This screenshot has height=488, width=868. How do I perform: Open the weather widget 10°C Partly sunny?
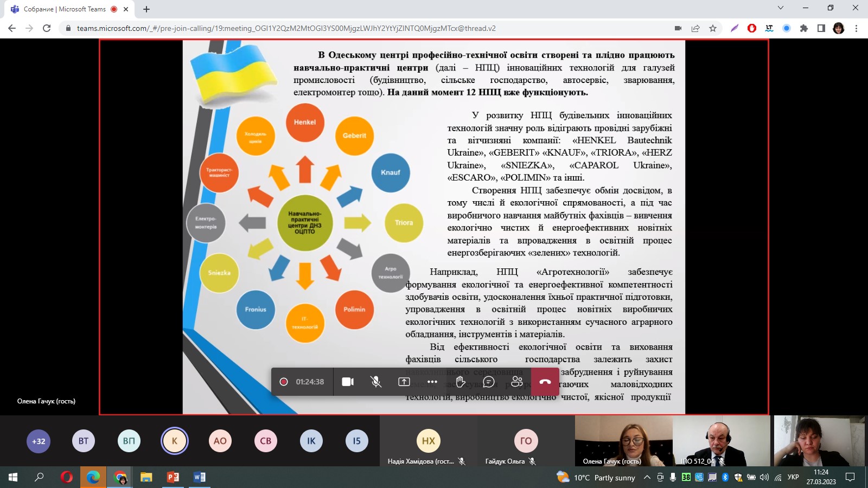(x=596, y=477)
